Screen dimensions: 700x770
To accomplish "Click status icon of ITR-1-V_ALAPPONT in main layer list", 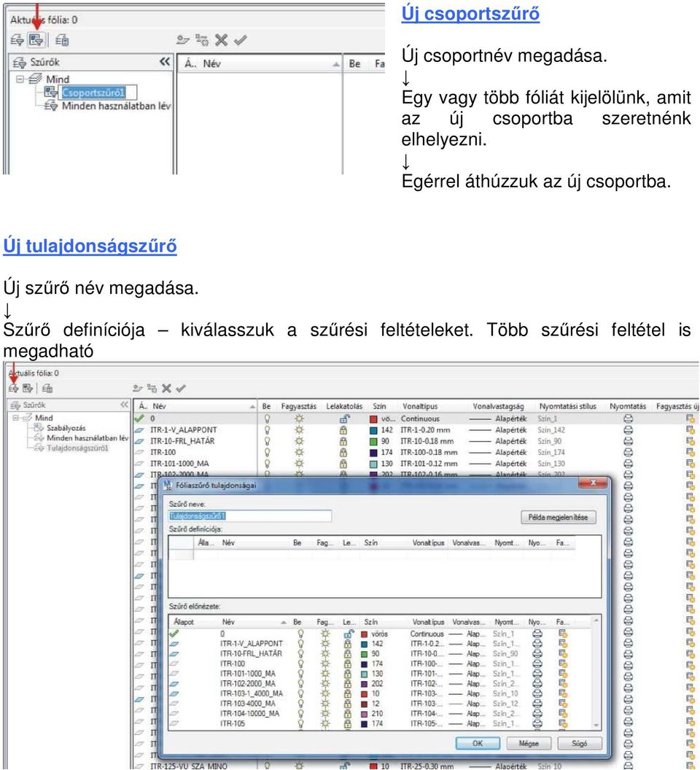I will coord(139,429).
